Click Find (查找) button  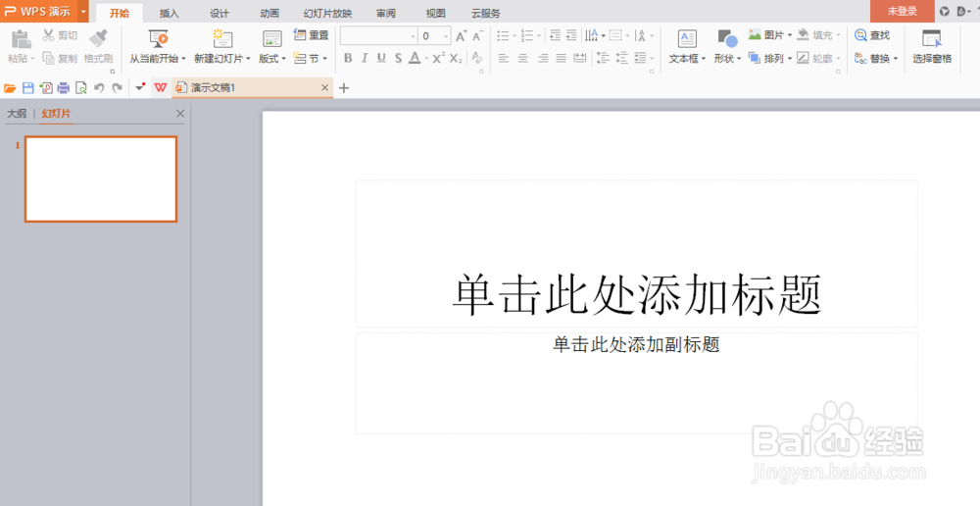pyautogui.click(x=872, y=35)
